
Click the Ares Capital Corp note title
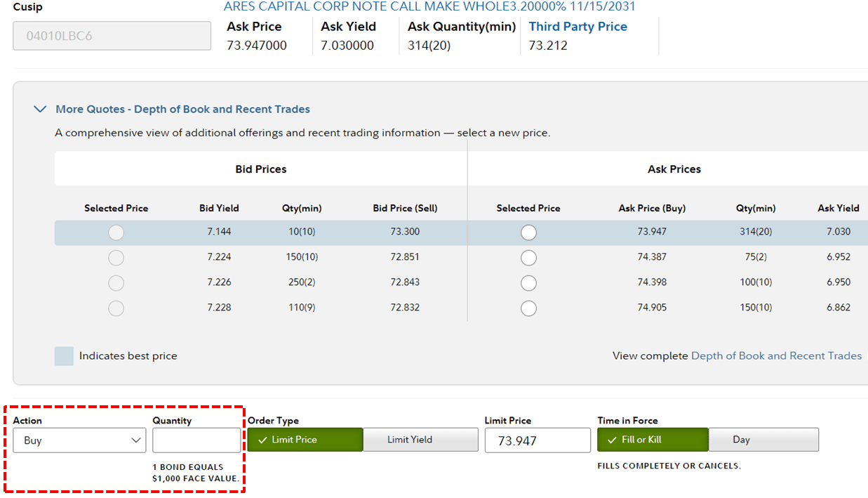click(429, 7)
